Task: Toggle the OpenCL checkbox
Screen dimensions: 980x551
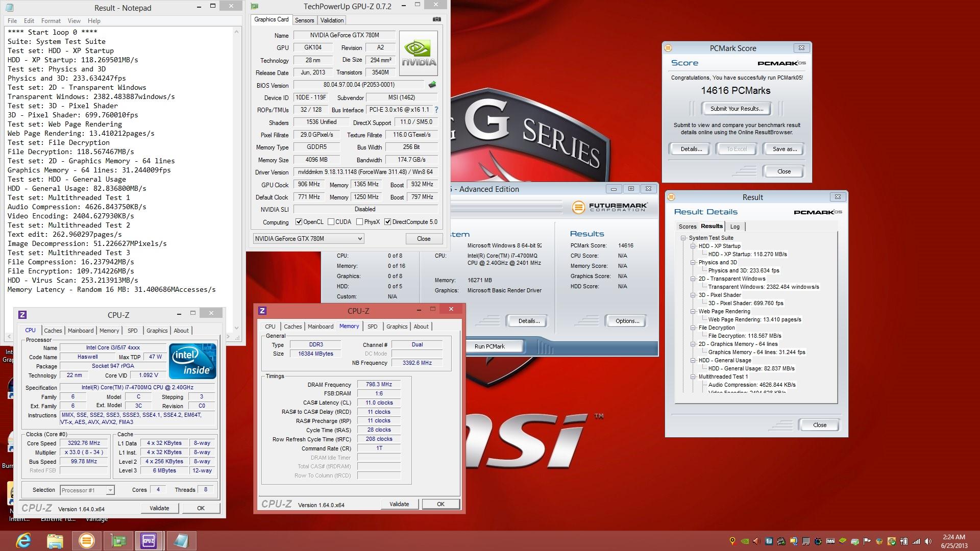Action: tap(299, 222)
